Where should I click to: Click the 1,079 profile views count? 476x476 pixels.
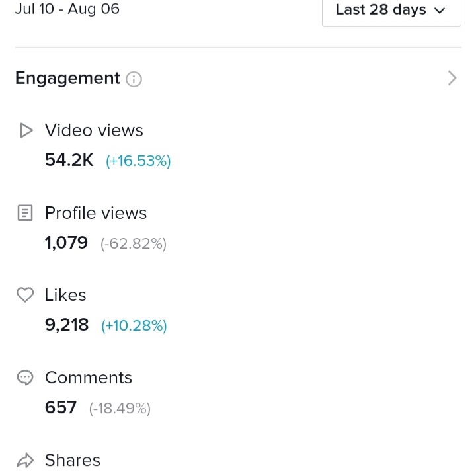(67, 243)
